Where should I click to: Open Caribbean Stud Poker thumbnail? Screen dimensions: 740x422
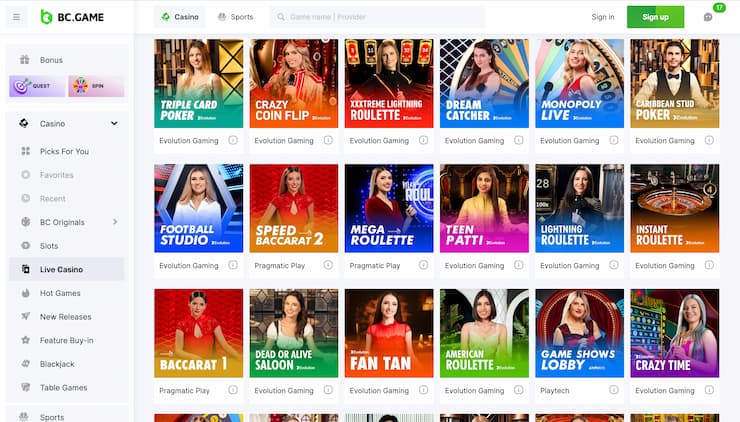675,84
